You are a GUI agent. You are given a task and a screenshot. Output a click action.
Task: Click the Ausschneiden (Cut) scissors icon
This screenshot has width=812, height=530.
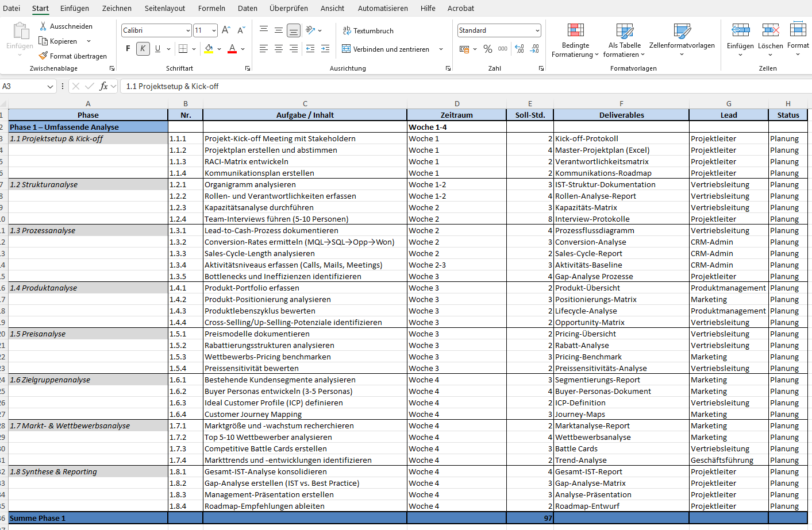click(42, 26)
